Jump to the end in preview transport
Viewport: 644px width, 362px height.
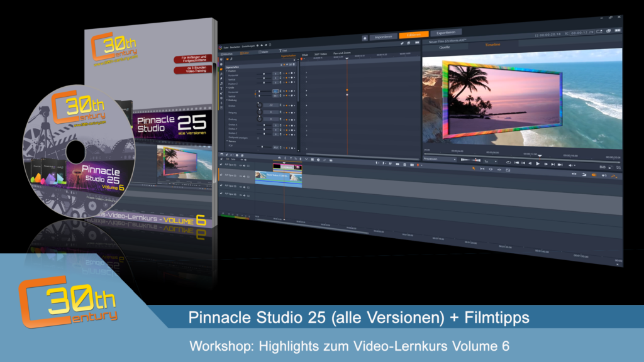pos(560,165)
